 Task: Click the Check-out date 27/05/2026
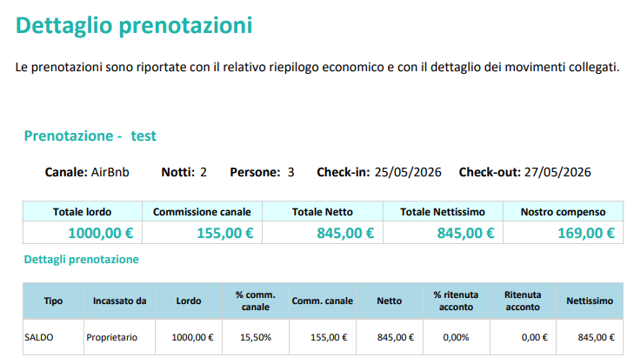(557, 172)
